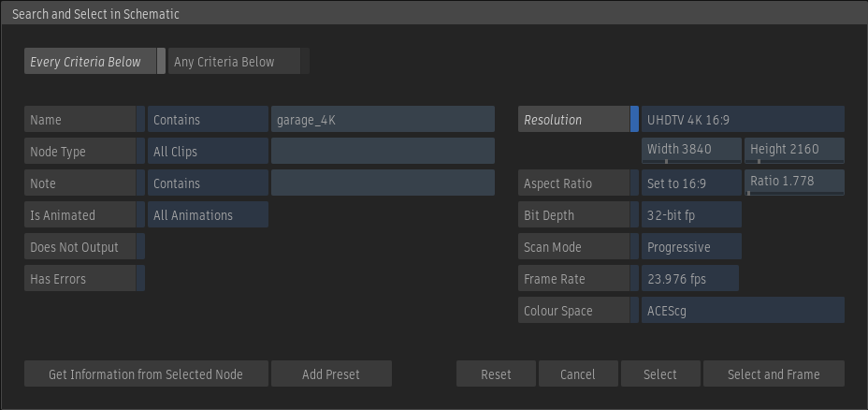
Task: Open the 32-bit fp bit depth dropdown
Action: pos(691,215)
